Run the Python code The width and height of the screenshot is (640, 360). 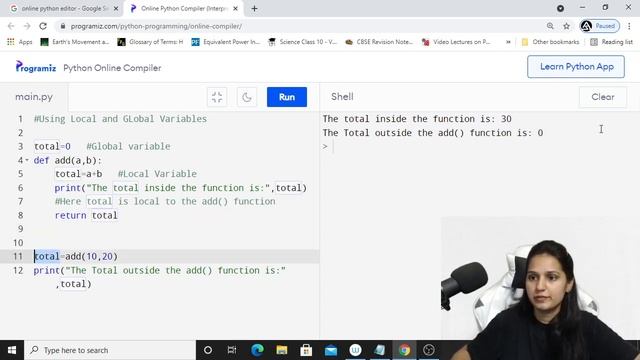point(287,97)
